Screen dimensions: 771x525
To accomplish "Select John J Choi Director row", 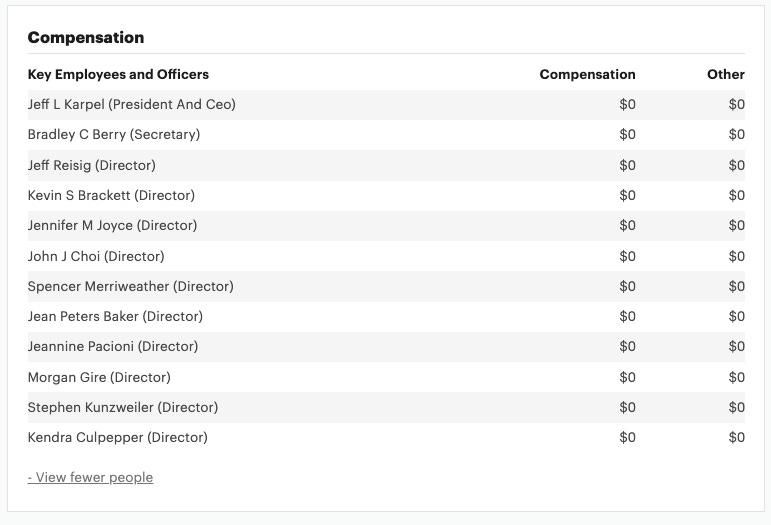I will pos(386,256).
